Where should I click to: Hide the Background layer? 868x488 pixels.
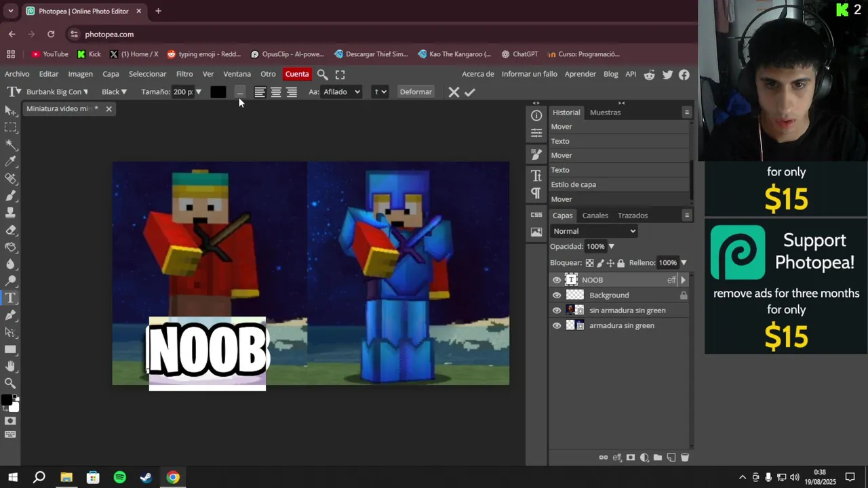pos(557,296)
